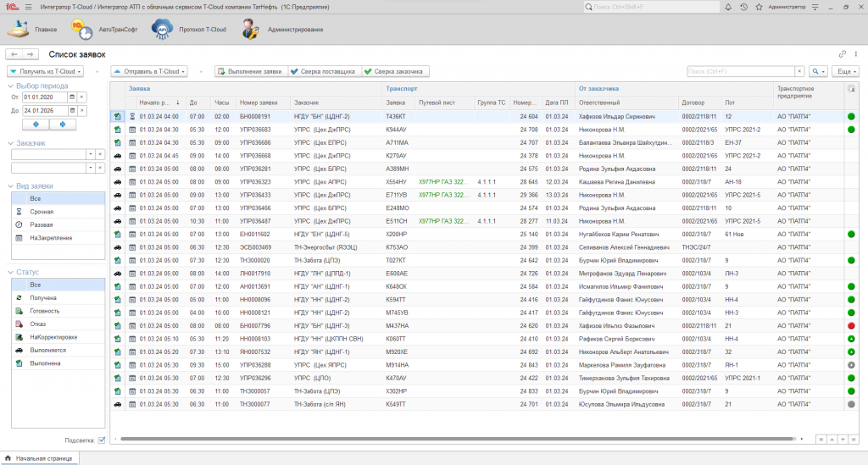Navigate back with the arrow button
This screenshot has width=868, height=465.
click(14, 54)
